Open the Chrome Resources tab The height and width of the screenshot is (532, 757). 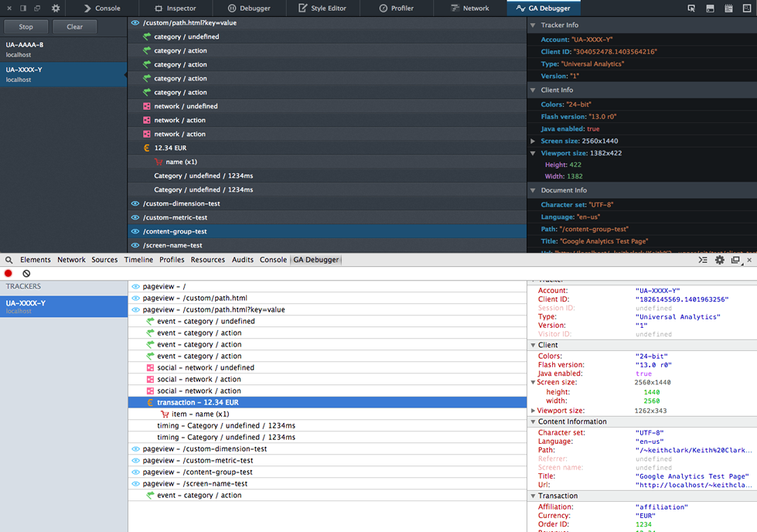coord(207,260)
